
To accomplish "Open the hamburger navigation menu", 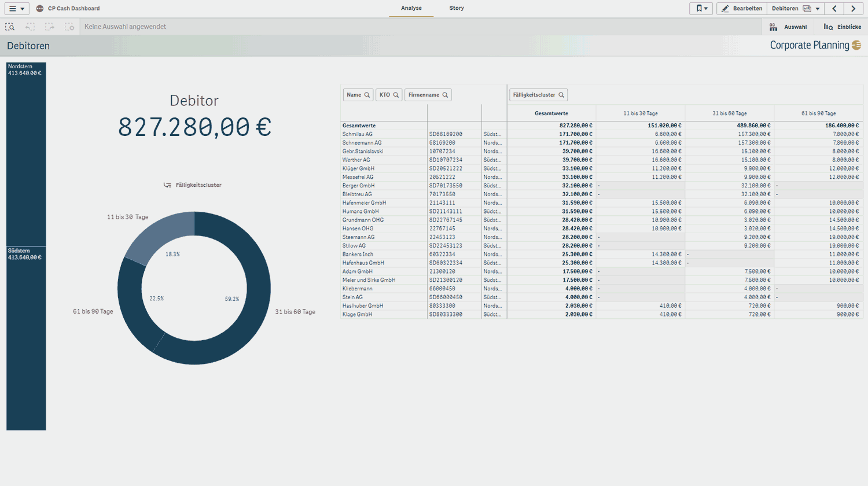I will click(17, 9).
